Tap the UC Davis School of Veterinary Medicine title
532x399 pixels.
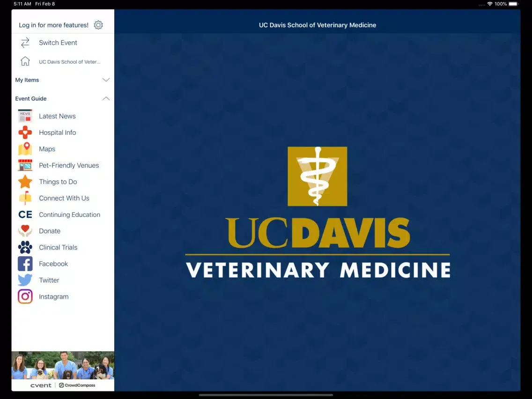pos(318,25)
